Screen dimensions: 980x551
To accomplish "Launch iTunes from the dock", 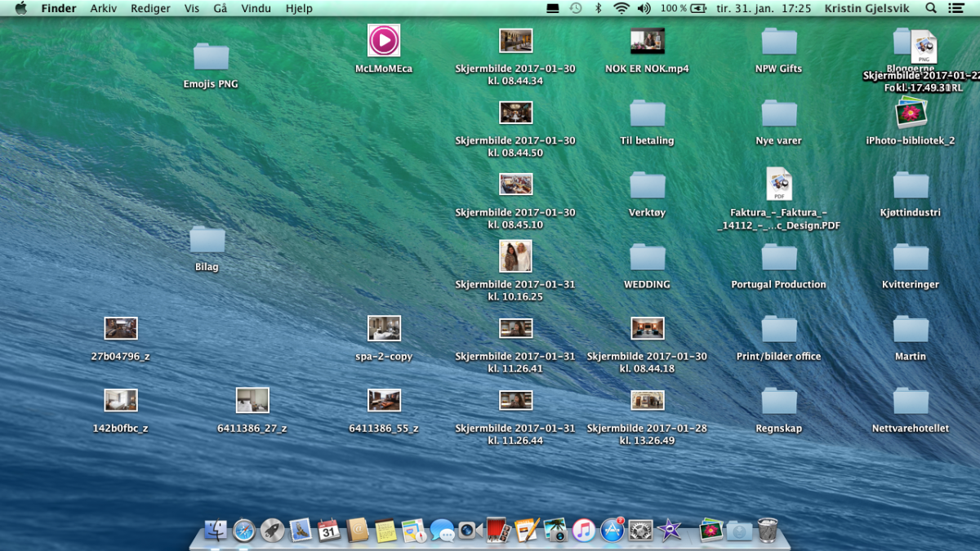I will tap(583, 531).
